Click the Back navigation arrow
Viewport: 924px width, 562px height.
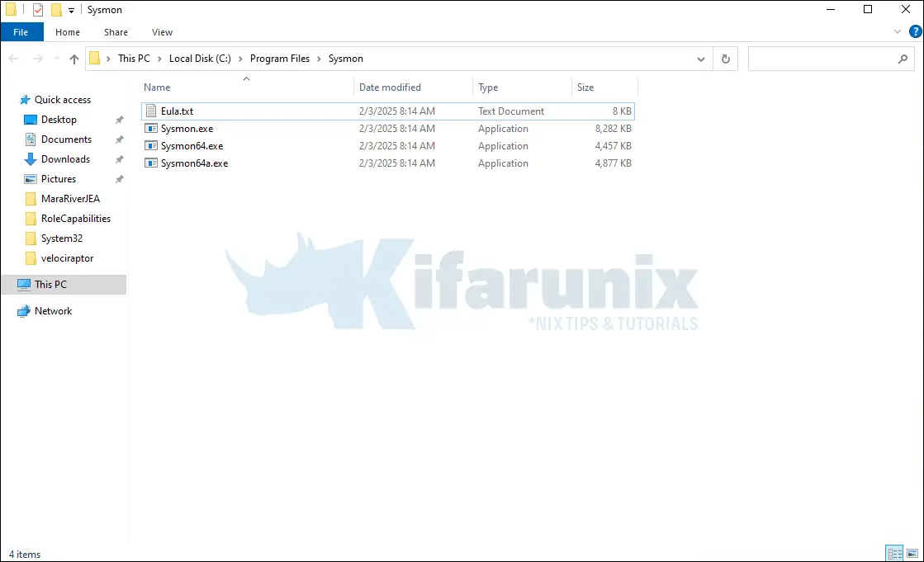pos(13,59)
